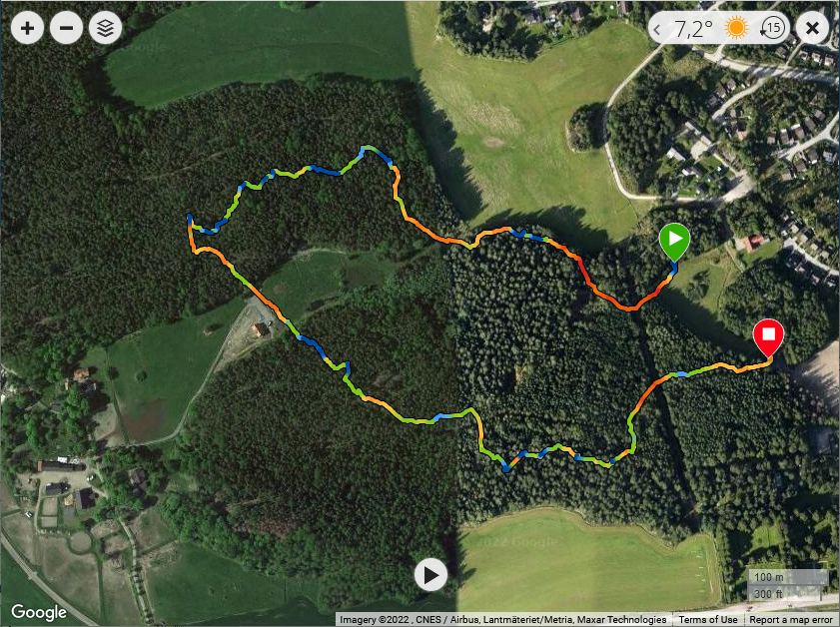Viewport: 840px width, 627px height.
Task: Expand the weather panel chevron
Action: click(657, 28)
